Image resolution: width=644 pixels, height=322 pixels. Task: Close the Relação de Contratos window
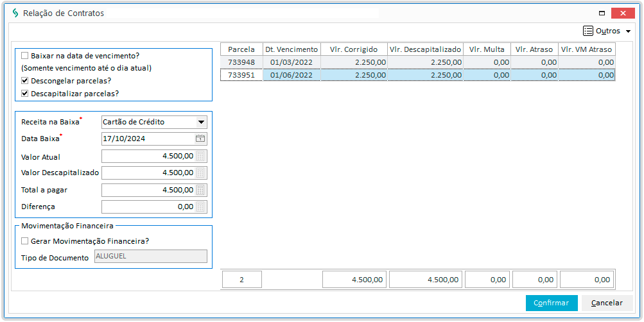tap(623, 13)
